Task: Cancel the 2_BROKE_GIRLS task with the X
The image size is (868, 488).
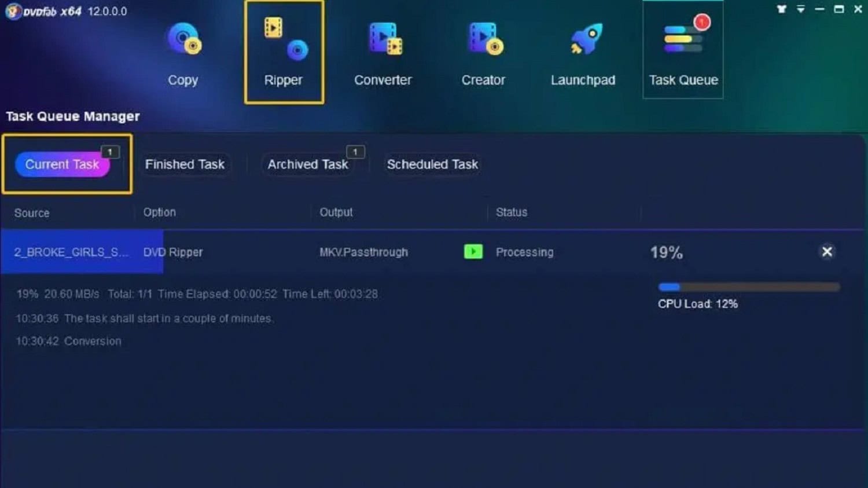Action: [x=827, y=251]
